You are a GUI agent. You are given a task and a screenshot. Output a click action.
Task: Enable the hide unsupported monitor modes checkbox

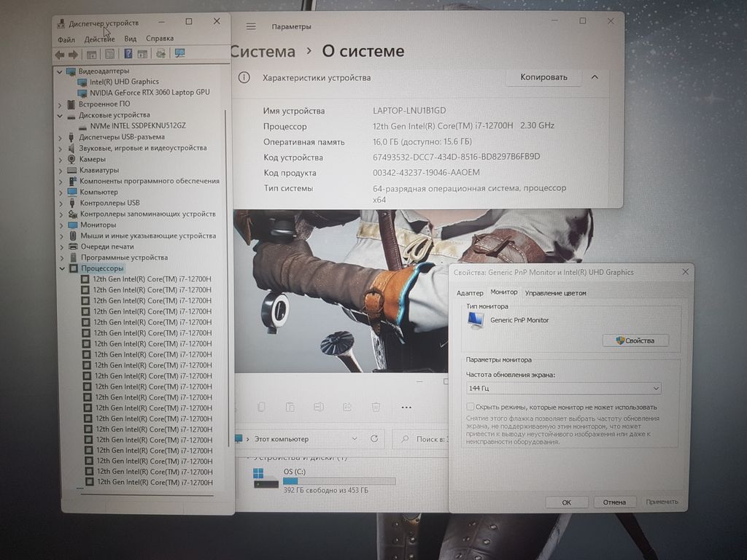[471, 407]
